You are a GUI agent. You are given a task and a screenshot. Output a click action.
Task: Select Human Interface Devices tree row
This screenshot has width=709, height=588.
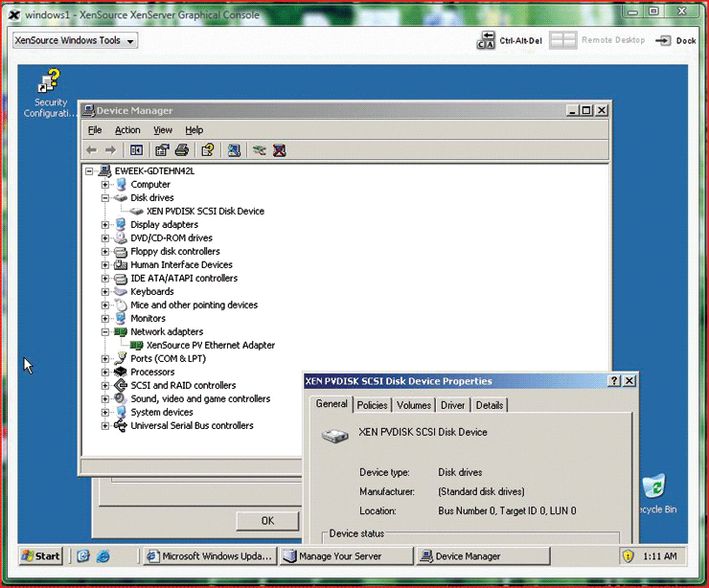tap(181, 265)
